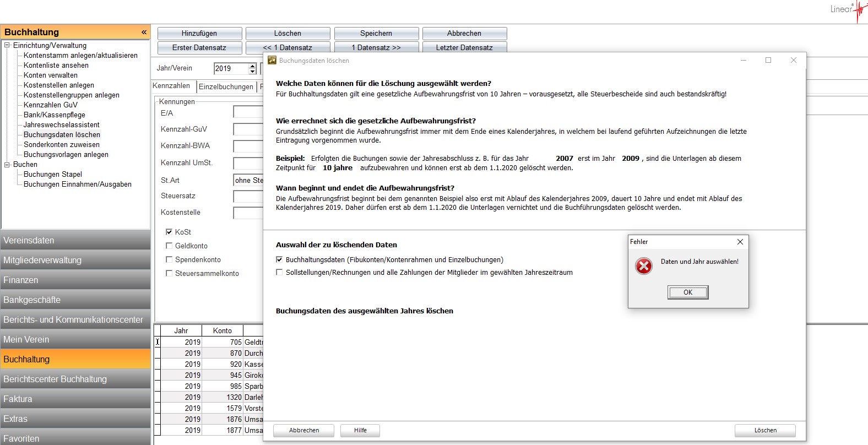This screenshot has height=445, width=868.
Task: Open the Favoriten module
Action: click(x=75, y=437)
